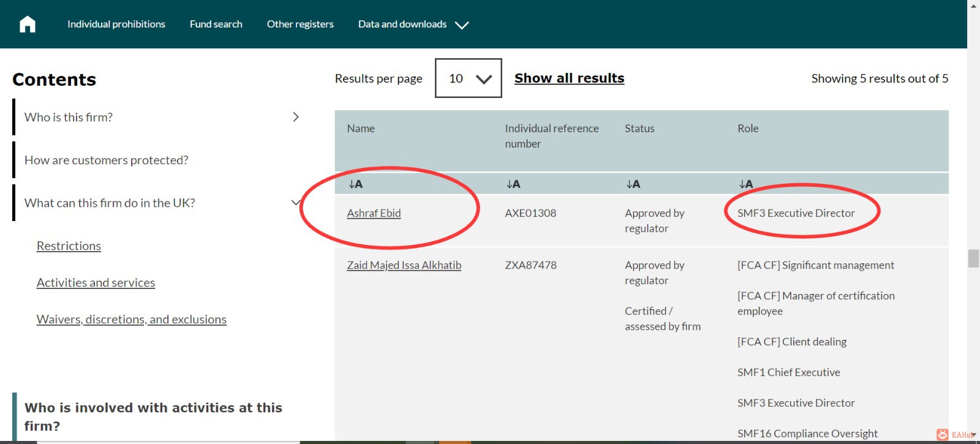Click '[FCA CF] Significant management' role
This screenshot has height=444, width=980.
point(816,265)
